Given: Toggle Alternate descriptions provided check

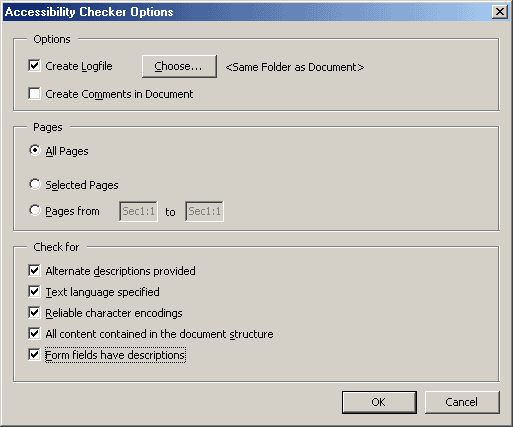Looking at the screenshot, I should tap(34, 271).
